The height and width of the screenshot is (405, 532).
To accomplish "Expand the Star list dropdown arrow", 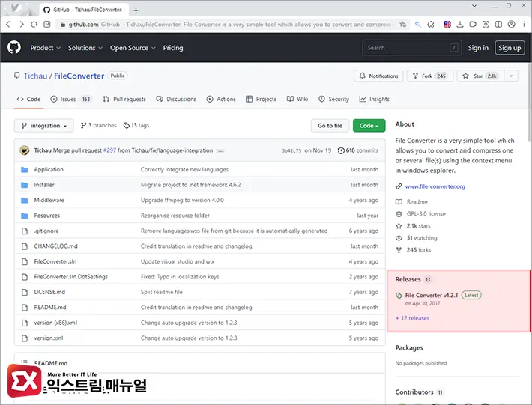I will [511, 76].
